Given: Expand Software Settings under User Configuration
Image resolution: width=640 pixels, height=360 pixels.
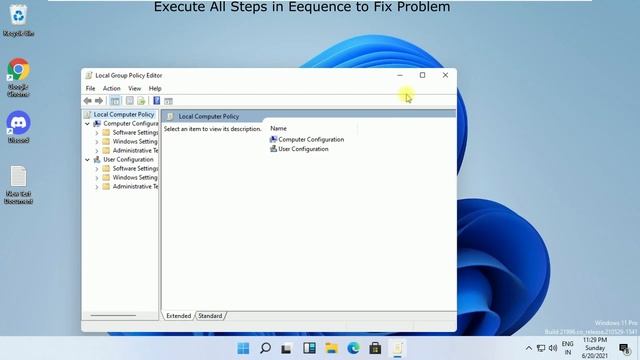Looking at the screenshot, I should pos(97,169).
